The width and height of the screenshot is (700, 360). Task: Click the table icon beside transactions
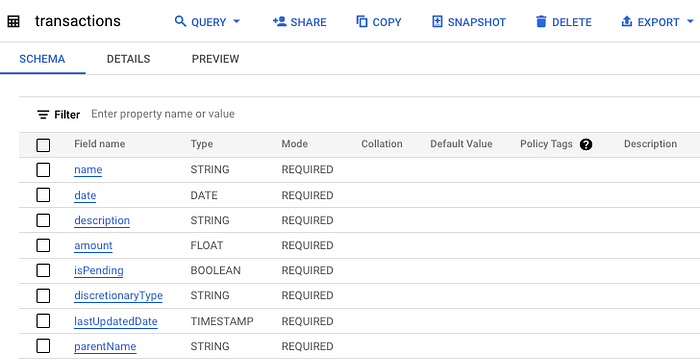pyautogui.click(x=13, y=21)
